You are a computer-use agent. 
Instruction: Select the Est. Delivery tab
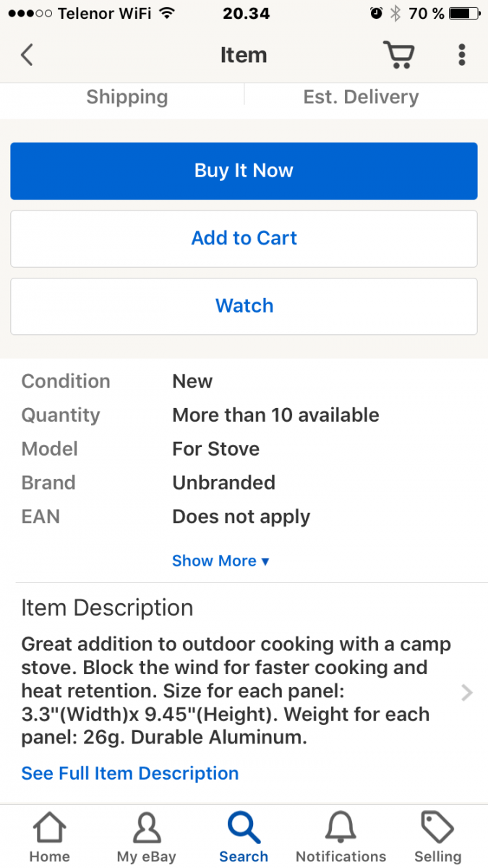361,97
